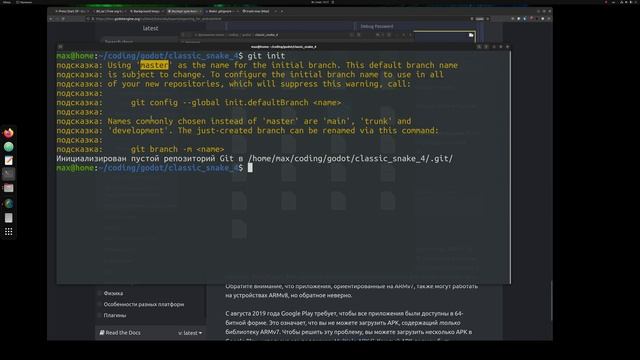Open the pink-topped window app in the dock
This screenshot has width=640, height=360.
[9, 188]
